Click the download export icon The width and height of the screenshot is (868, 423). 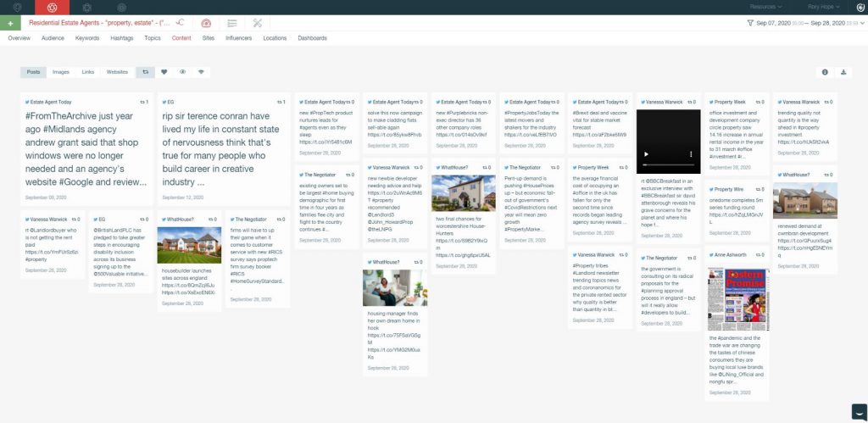tap(843, 72)
